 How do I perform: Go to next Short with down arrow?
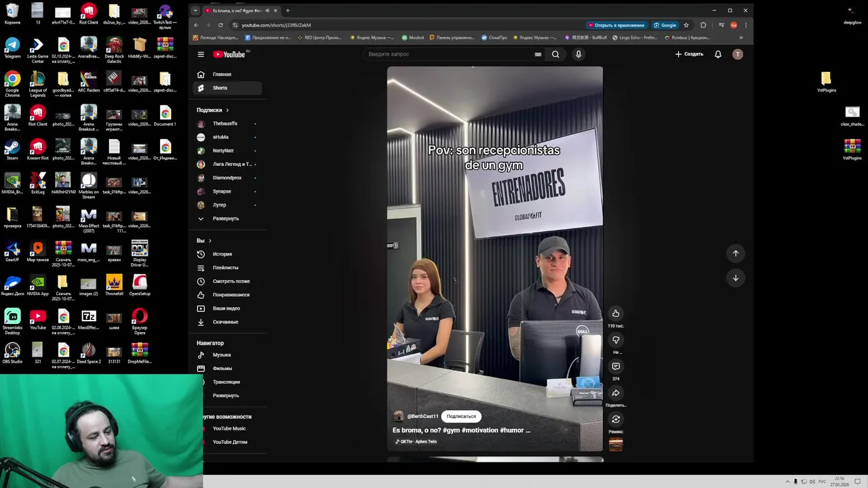[x=736, y=278]
